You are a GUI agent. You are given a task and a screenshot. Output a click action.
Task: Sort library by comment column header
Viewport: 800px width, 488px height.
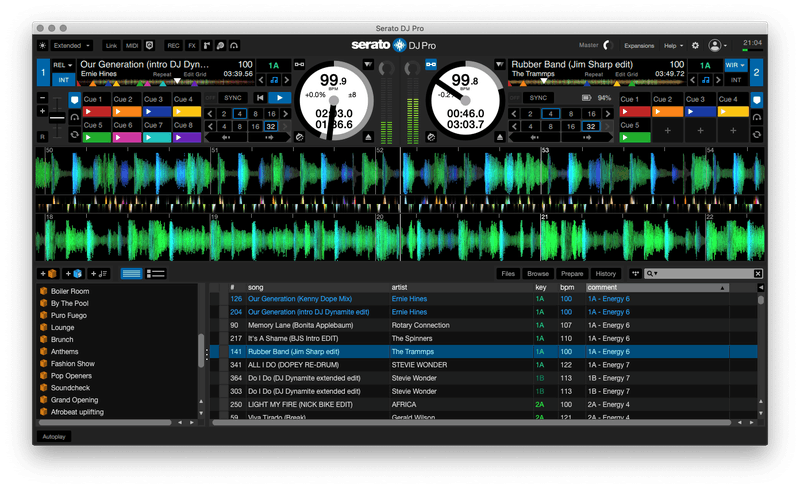pos(657,287)
